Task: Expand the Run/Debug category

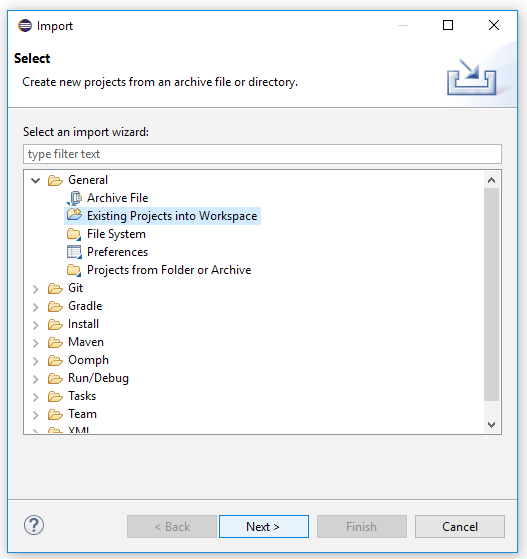Action: pyautogui.click(x=35, y=379)
